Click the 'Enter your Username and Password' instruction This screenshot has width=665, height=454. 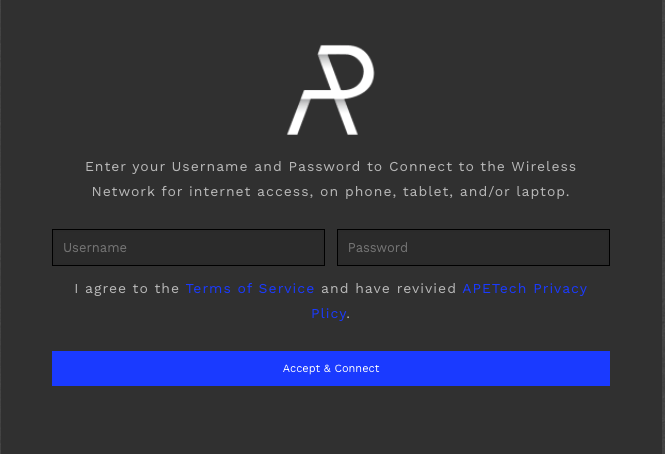point(330,166)
